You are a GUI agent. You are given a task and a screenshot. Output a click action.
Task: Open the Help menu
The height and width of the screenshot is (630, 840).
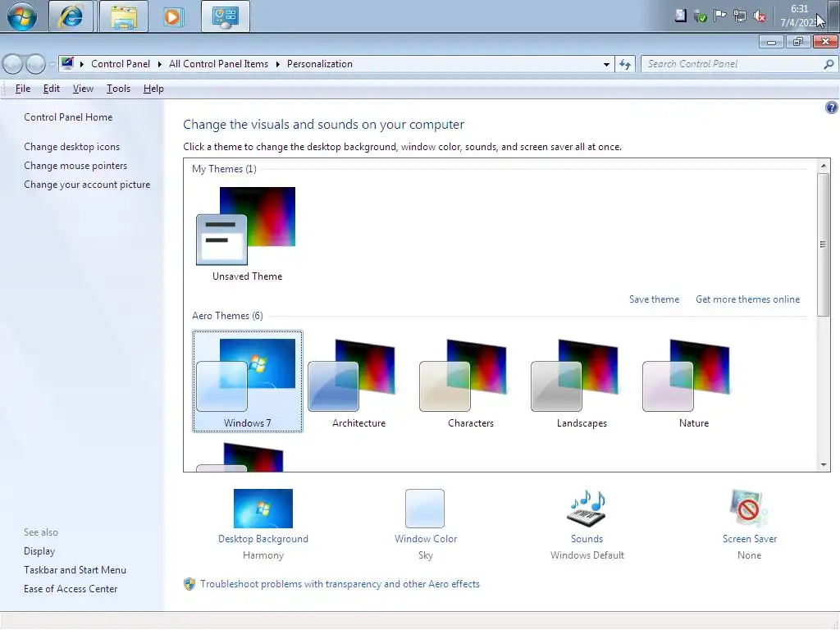click(153, 89)
